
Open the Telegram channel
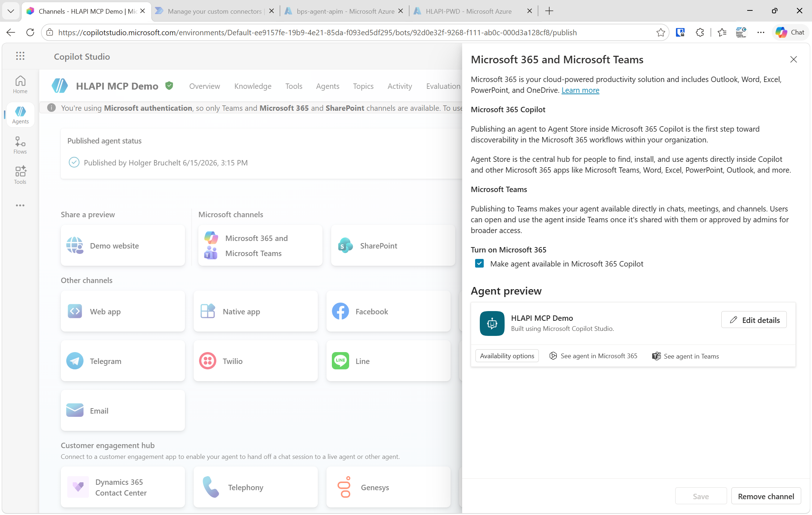123,361
